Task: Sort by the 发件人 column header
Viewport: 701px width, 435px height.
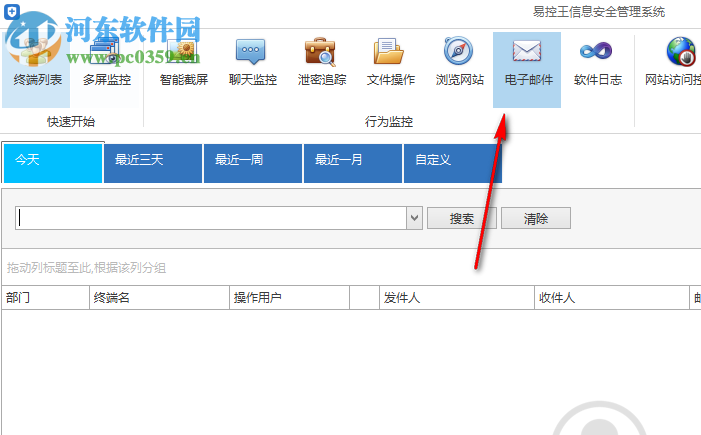Action: coord(457,297)
